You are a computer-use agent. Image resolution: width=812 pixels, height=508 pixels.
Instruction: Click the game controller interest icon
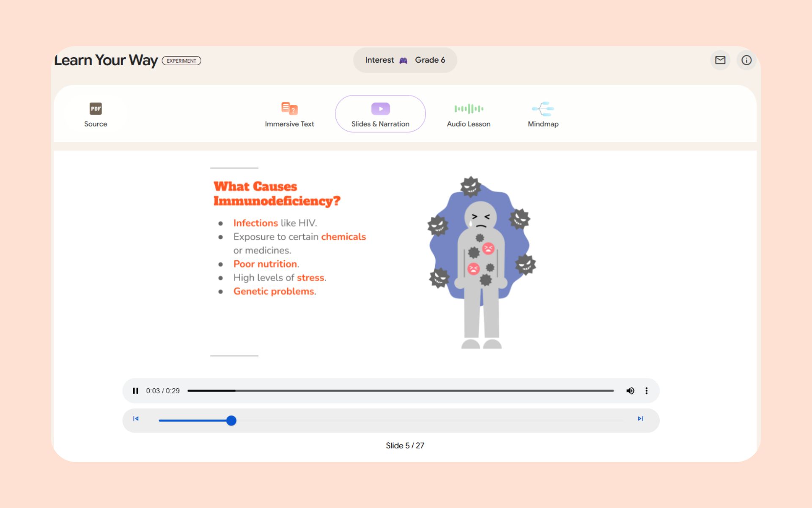click(x=403, y=61)
